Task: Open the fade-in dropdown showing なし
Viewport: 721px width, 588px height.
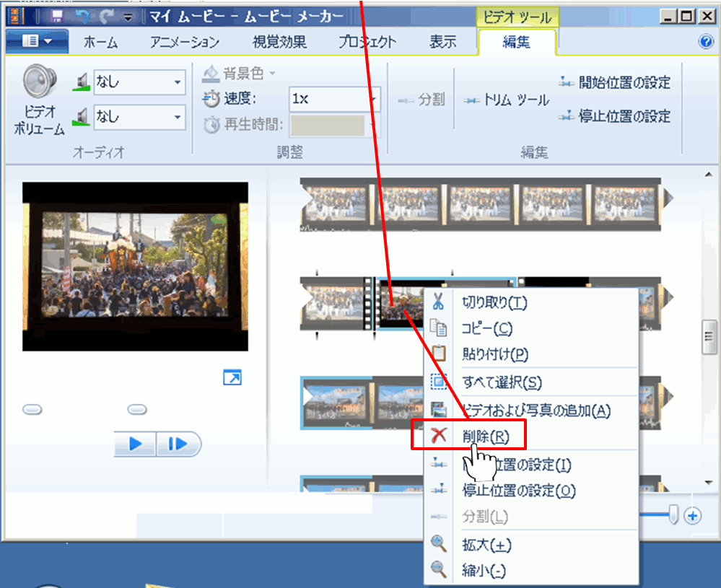Action: (x=139, y=82)
